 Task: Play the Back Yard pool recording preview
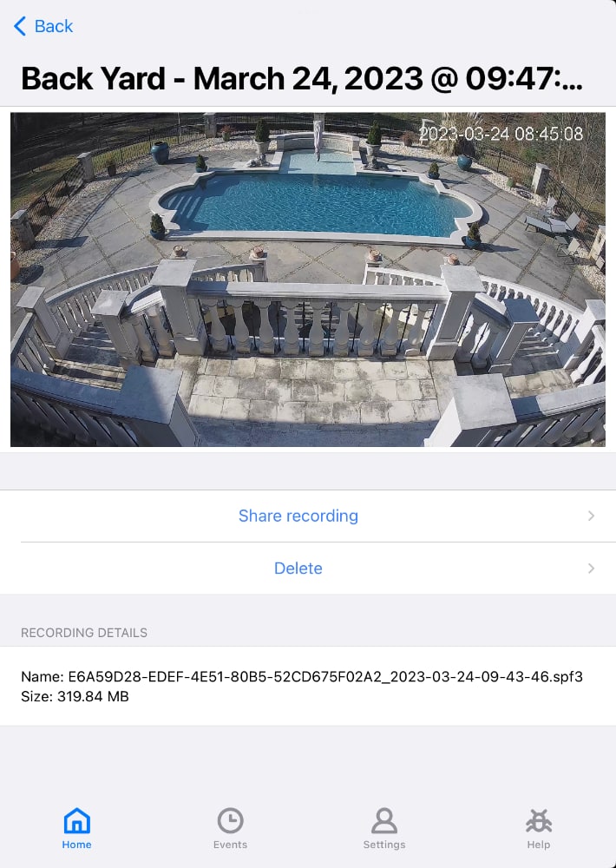(x=308, y=279)
